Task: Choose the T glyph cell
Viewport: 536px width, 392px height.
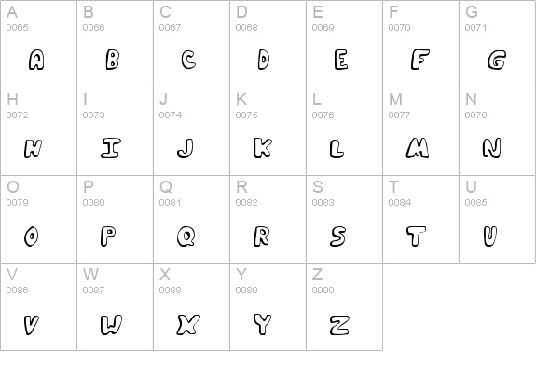Action: pyautogui.click(x=420, y=219)
